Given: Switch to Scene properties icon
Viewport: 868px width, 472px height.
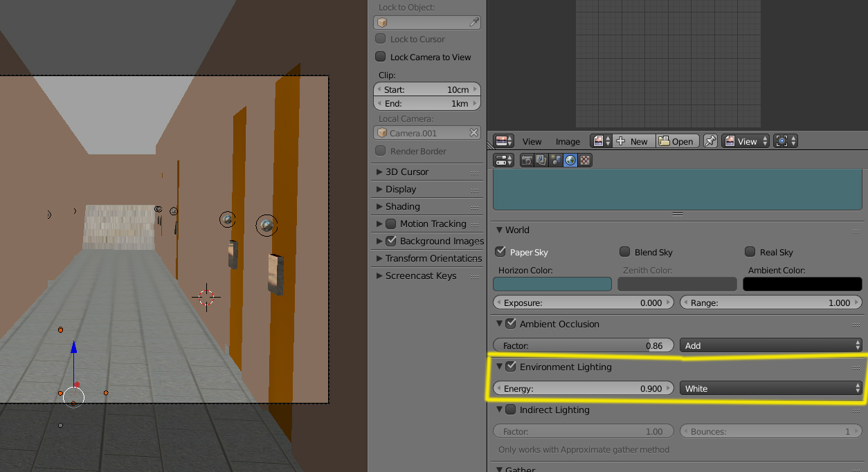Looking at the screenshot, I should point(556,160).
